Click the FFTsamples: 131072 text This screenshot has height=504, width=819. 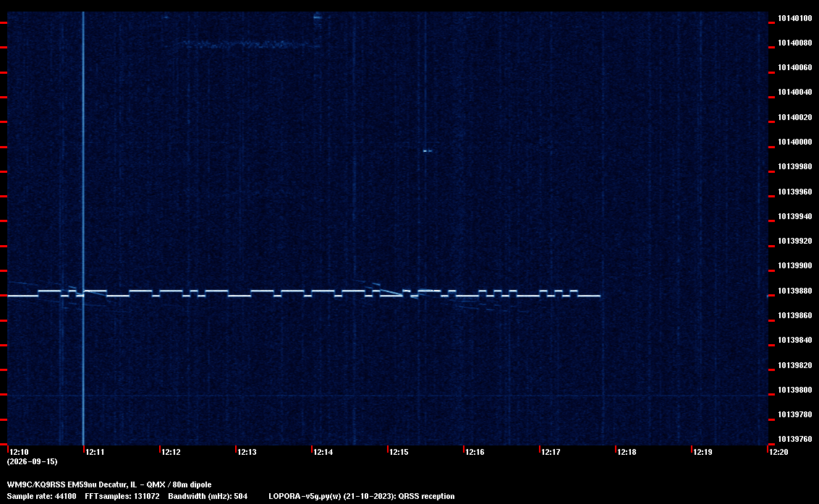point(122,496)
